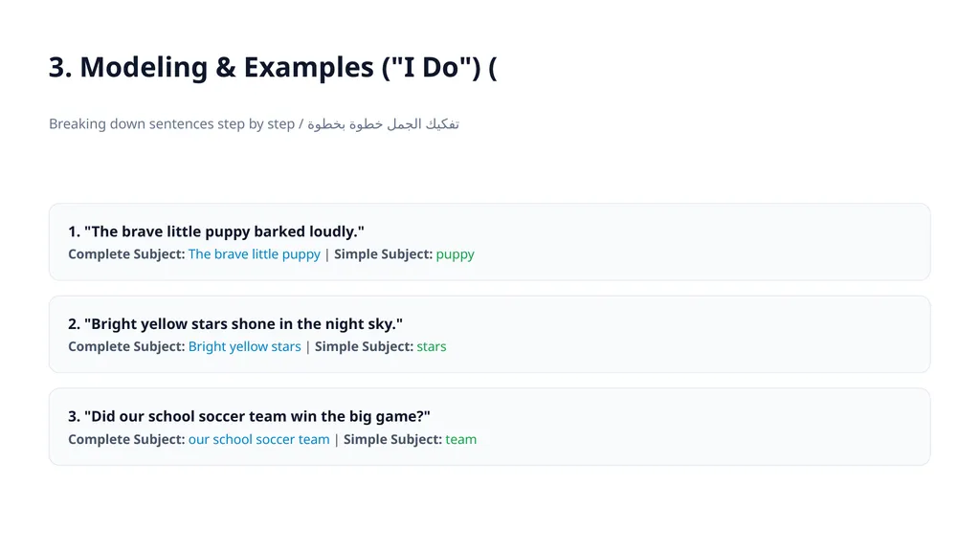This screenshot has height=550, width=980.
Task: Click the subtitle 'Breaking down sentences step by step'
Action: coord(171,123)
